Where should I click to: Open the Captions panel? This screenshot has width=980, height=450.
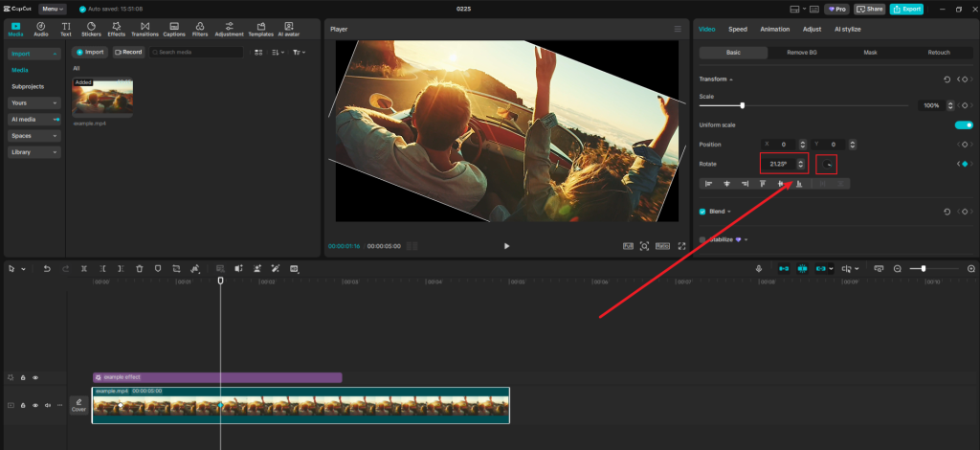174,30
